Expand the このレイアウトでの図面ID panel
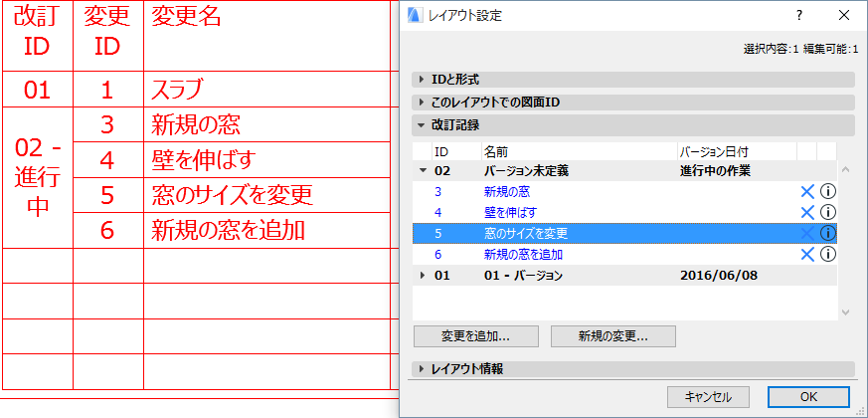 click(633, 103)
